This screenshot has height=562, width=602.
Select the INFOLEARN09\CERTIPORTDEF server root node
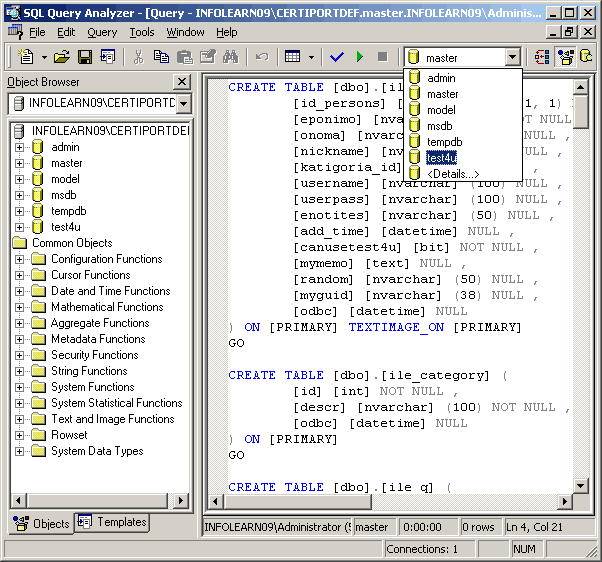tap(111, 131)
